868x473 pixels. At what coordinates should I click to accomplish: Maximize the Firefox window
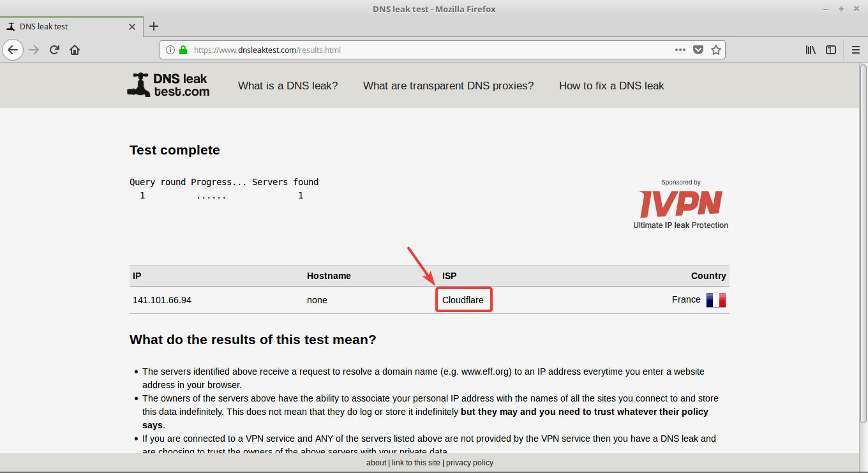click(841, 9)
